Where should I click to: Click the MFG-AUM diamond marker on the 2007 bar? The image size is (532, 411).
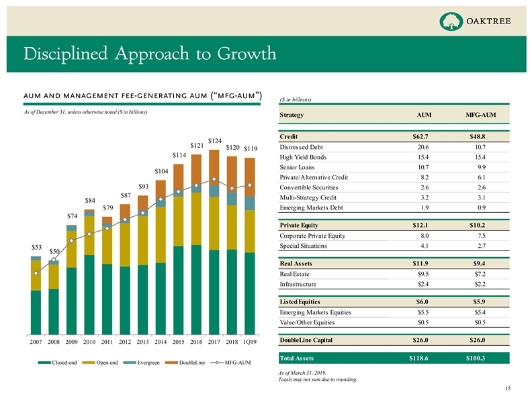[x=36, y=273]
